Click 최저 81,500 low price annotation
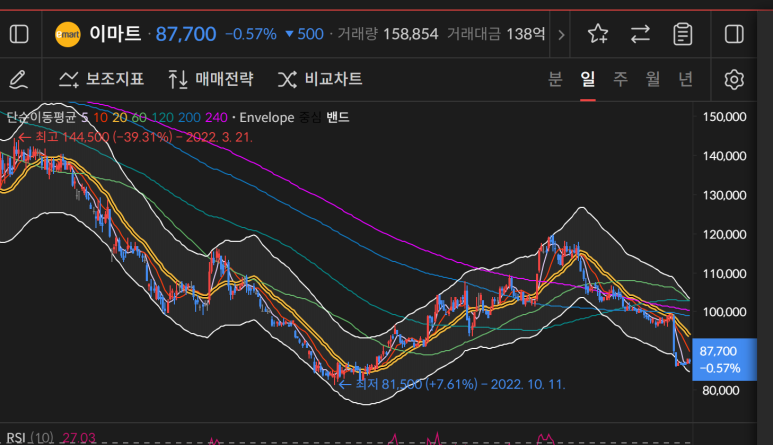 [x=452, y=384]
